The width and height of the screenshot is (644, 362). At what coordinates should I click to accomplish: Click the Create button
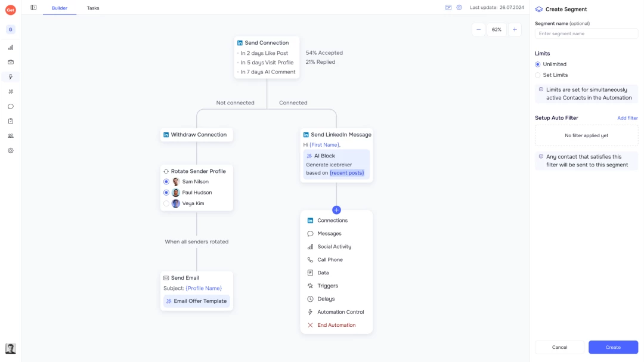613,347
